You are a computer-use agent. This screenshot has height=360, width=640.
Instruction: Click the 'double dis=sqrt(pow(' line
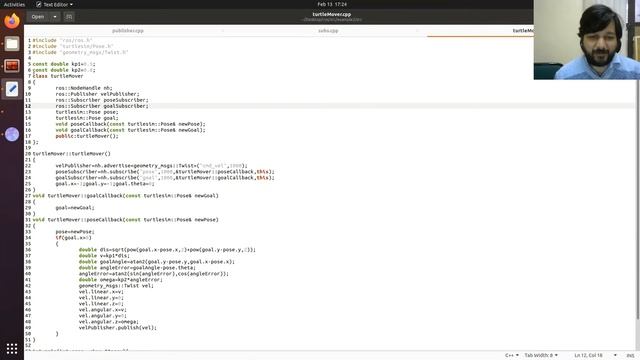click(167, 250)
